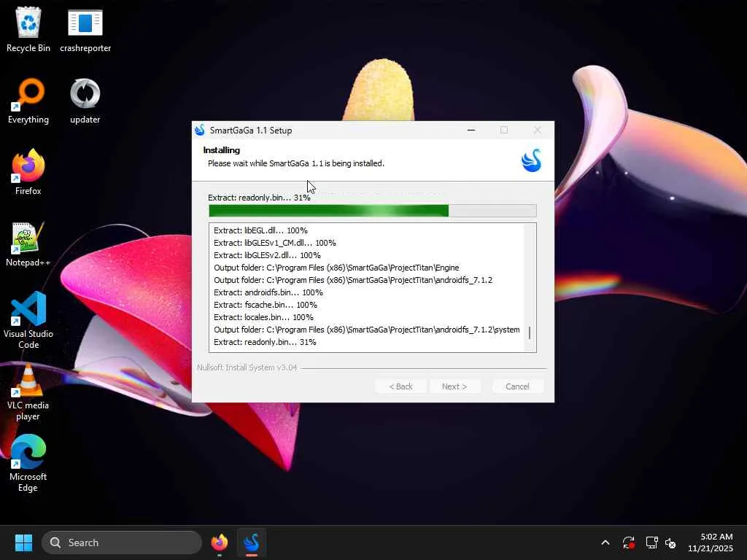Select log line 'Extract: libEGL.dll... 100%'
The height and width of the screenshot is (560, 747).
click(260, 230)
